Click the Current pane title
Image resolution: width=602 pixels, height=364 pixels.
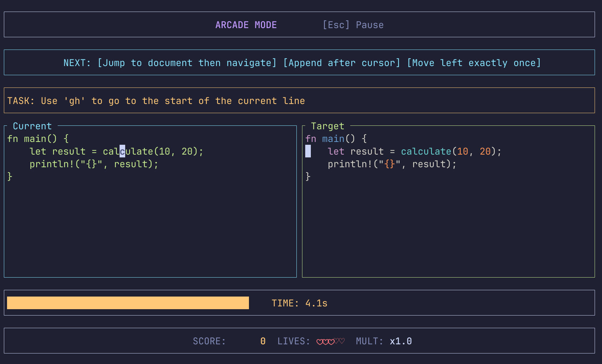tap(32, 126)
